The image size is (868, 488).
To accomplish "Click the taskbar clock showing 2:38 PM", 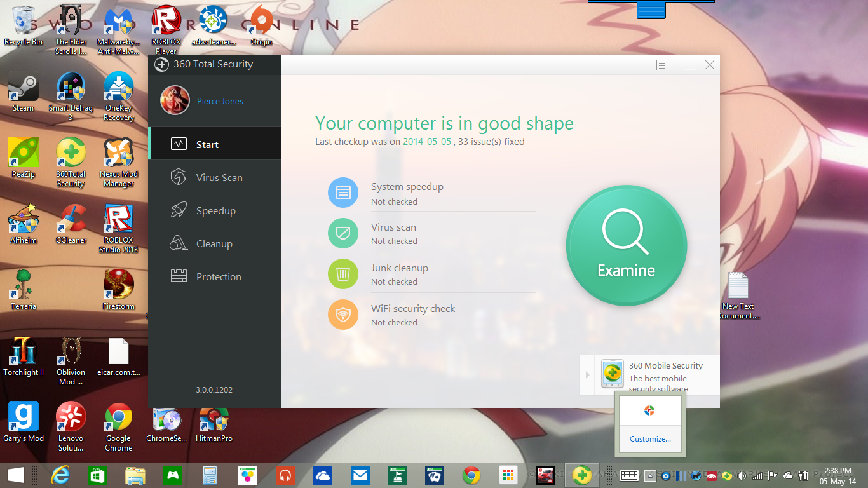I will pos(837,475).
